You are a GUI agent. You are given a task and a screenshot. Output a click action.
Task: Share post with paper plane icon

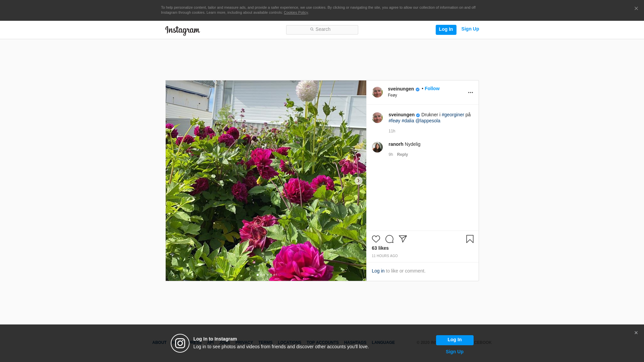click(403, 239)
